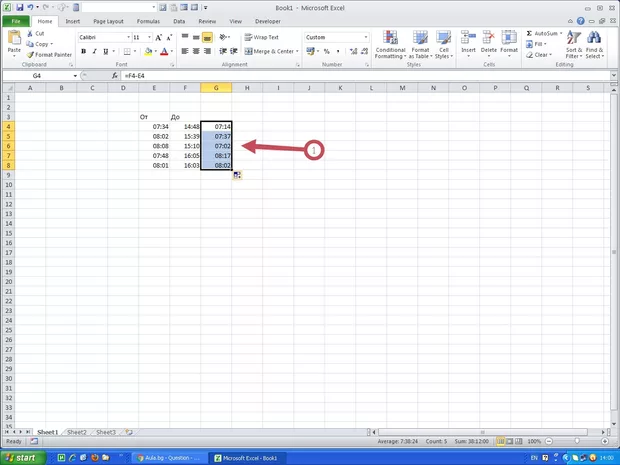
Task: Open the number format Custom dropdown
Action: (x=365, y=37)
